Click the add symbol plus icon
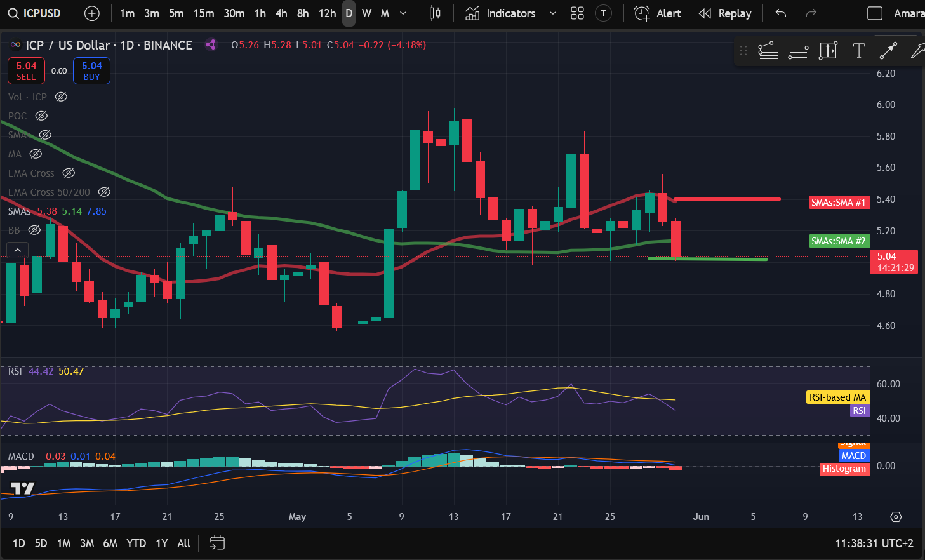Screen dimensions: 925x560 tap(92, 13)
